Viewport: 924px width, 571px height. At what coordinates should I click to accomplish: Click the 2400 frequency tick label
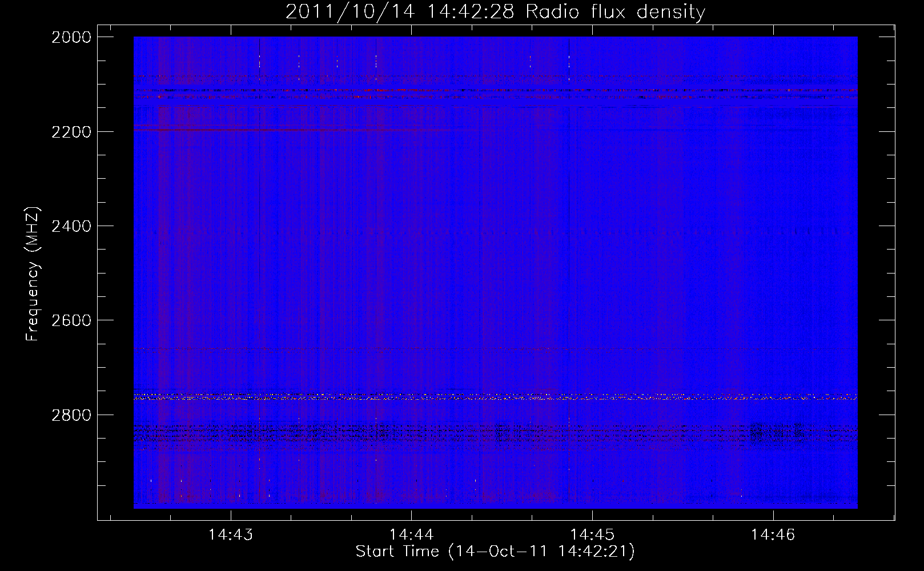pyautogui.click(x=71, y=226)
